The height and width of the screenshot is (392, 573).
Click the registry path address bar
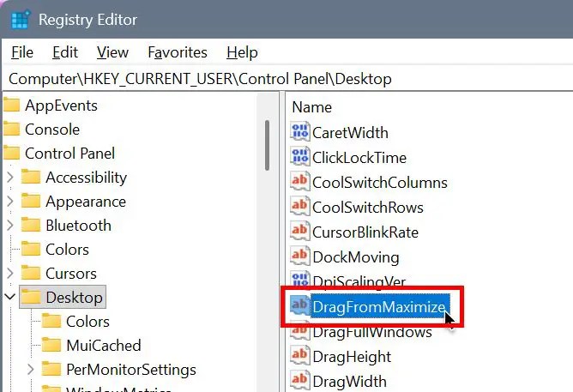tap(286, 79)
